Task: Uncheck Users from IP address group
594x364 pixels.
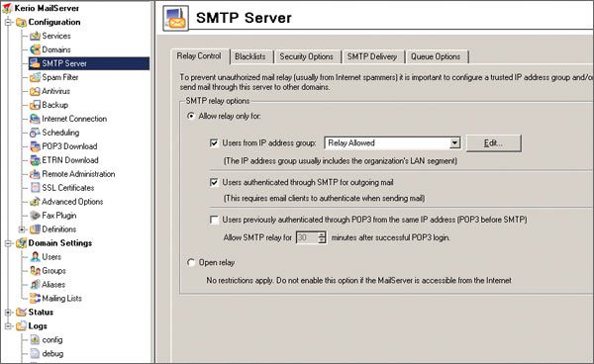Action: [214, 143]
